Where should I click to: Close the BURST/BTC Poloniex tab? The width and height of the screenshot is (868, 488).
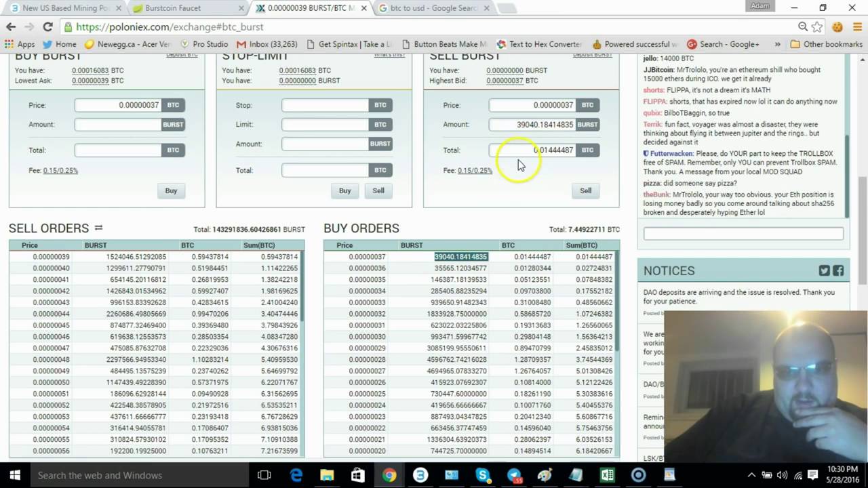[x=363, y=8]
